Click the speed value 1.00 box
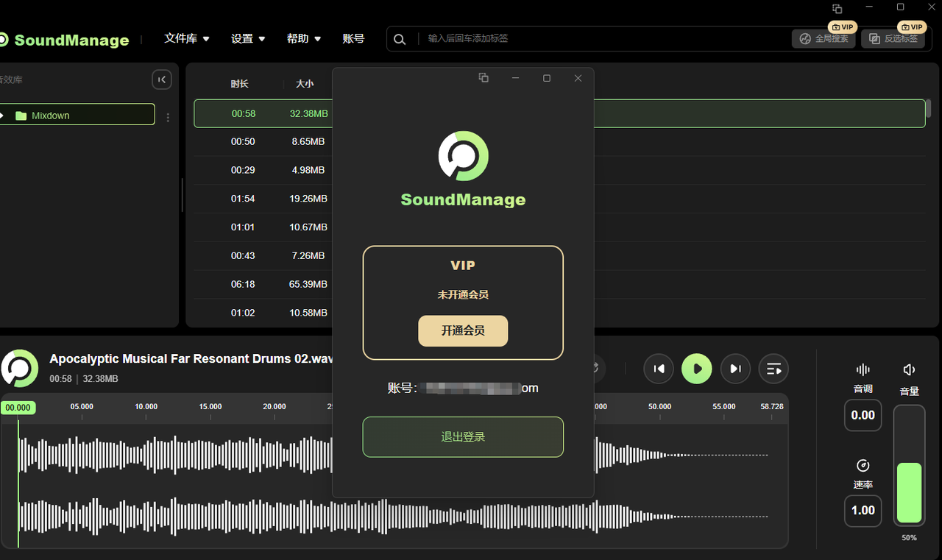 [x=863, y=511]
